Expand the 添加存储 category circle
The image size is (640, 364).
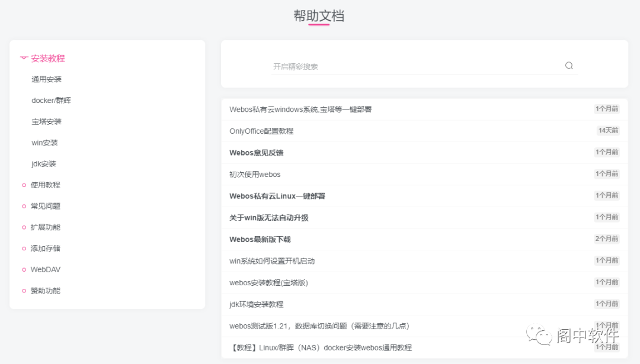click(24, 249)
